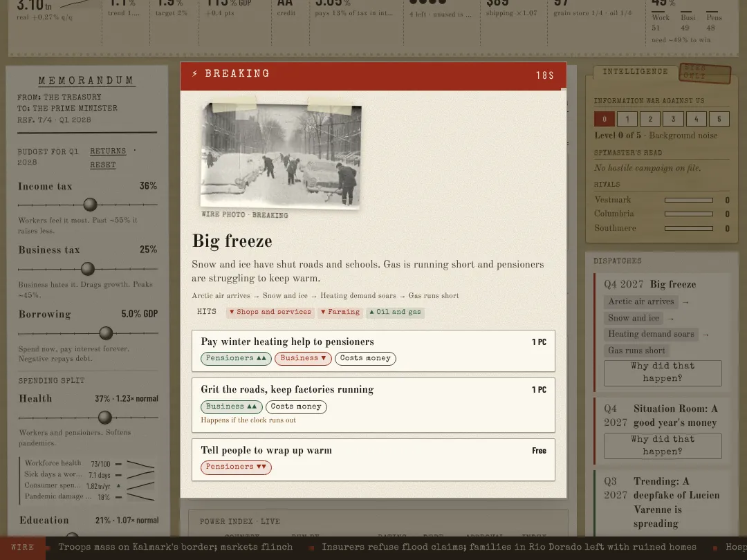Open the Trending deepfake dispatch from Q3 2027
The image size is (747, 560).
(663, 503)
